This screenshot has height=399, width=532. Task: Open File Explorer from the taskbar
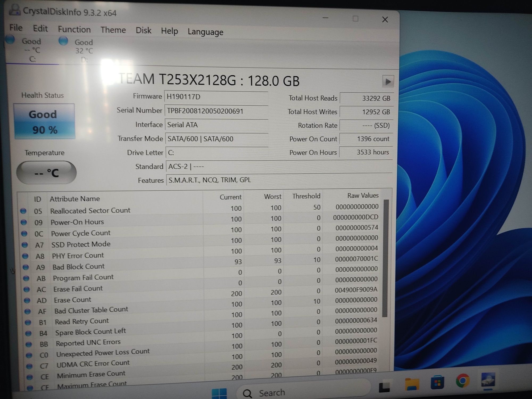[x=412, y=384]
